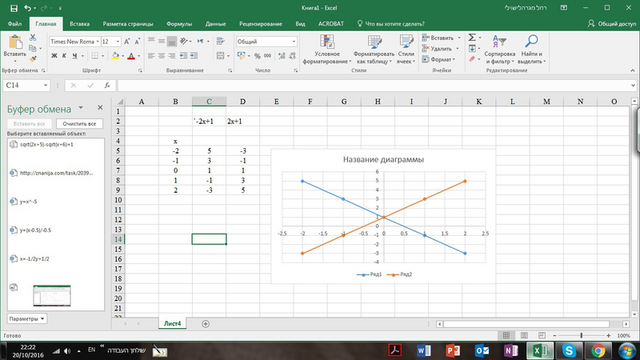The image size is (640, 360).
Task: Click the Sort and Filter icon
Action: pos(499,41)
